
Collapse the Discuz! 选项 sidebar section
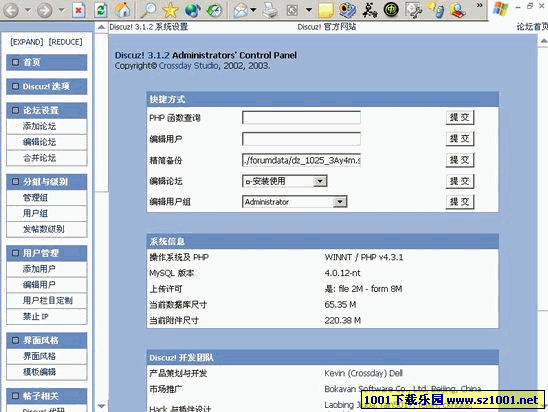tap(15, 86)
